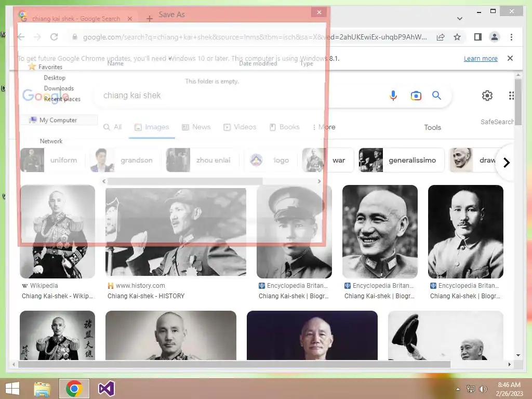Open Chrome profile avatar menu
This screenshot has height=399, width=532.
(495, 37)
